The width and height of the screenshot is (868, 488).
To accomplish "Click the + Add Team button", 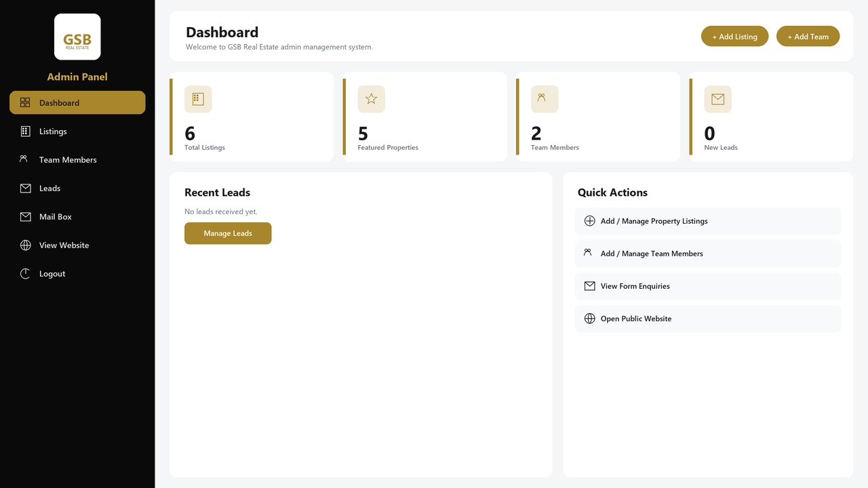I will coord(808,37).
